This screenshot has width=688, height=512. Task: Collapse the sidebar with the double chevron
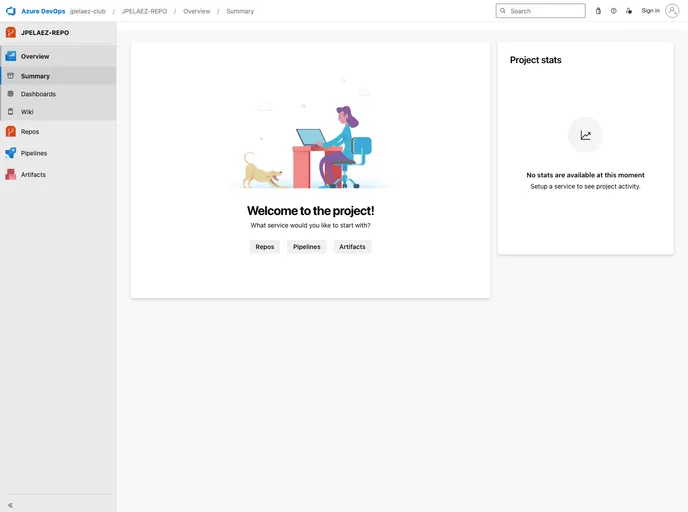coord(11,505)
